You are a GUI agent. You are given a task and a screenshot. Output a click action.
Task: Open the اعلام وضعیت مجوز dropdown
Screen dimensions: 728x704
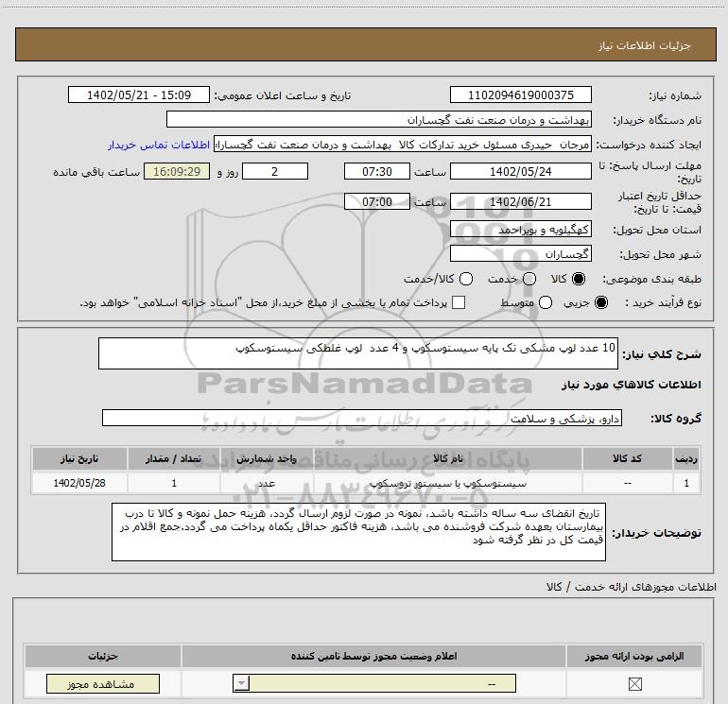(374, 683)
